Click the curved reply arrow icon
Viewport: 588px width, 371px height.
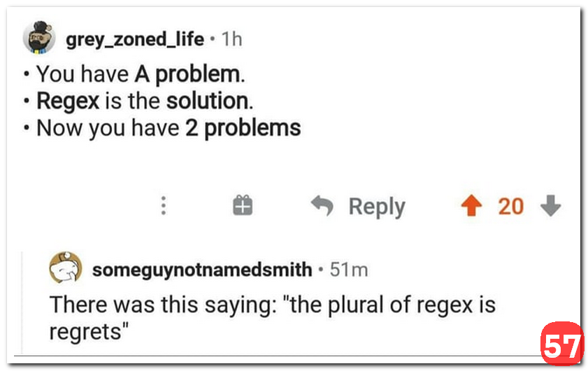(x=322, y=205)
